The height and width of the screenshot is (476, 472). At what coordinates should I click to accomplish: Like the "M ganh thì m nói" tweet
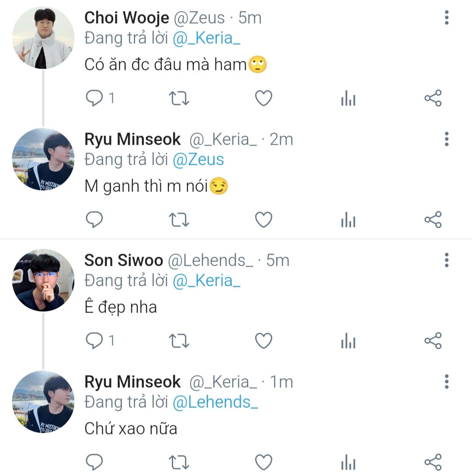coord(264,219)
